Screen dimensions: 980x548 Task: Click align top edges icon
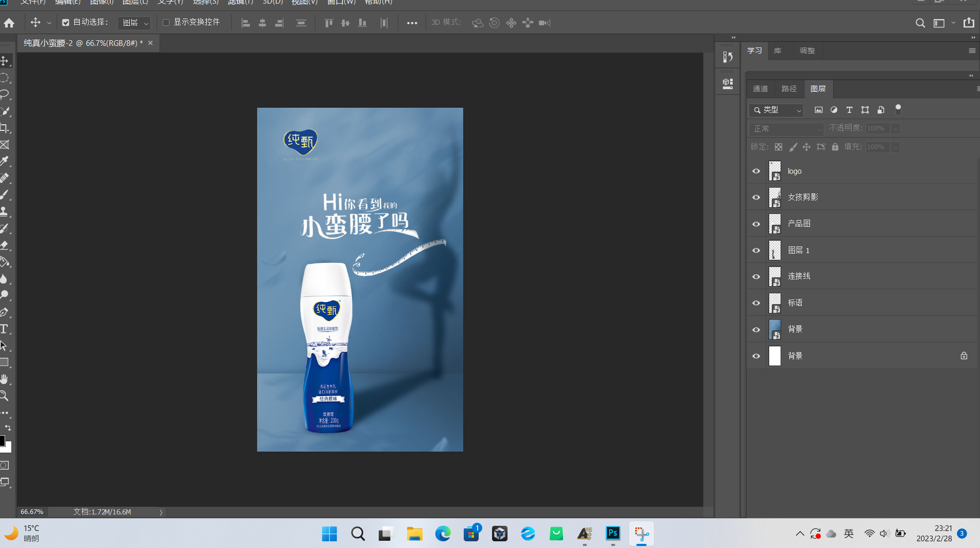(329, 23)
